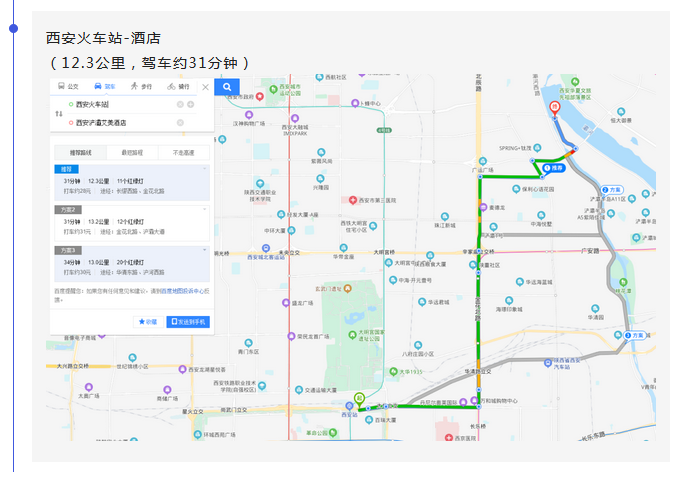
Task: Click the heading '西安火车站-酒店'
Action: [x=103, y=38]
